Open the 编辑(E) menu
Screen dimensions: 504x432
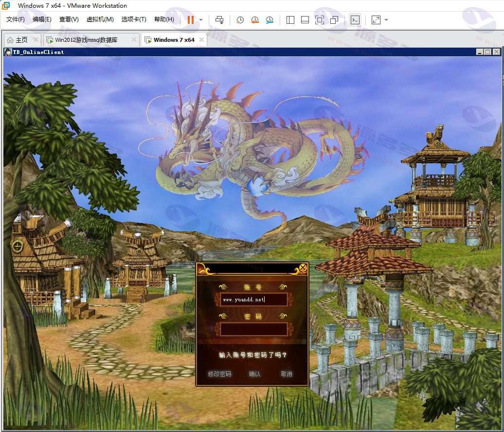(x=42, y=19)
